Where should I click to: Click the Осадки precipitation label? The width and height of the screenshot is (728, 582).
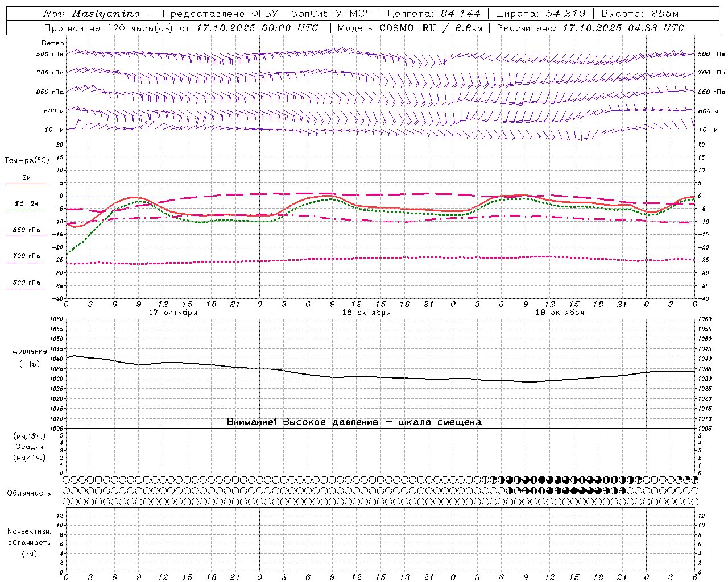pyautogui.click(x=30, y=447)
